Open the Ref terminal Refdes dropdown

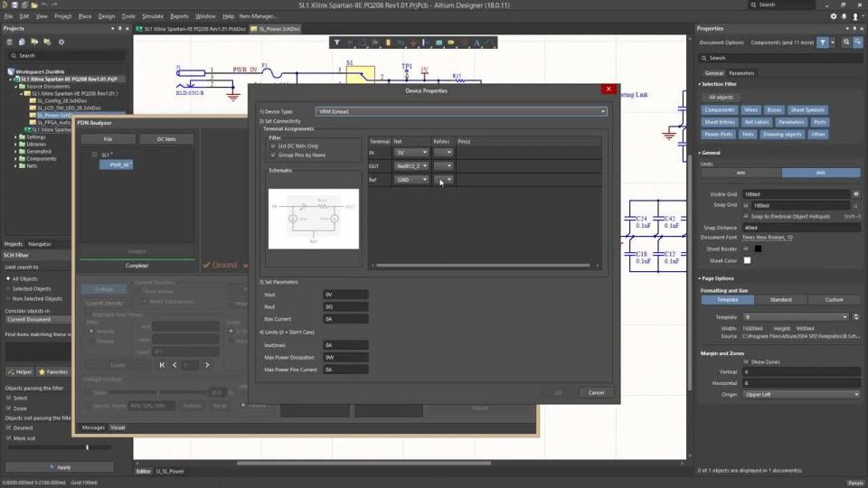coord(443,179)
